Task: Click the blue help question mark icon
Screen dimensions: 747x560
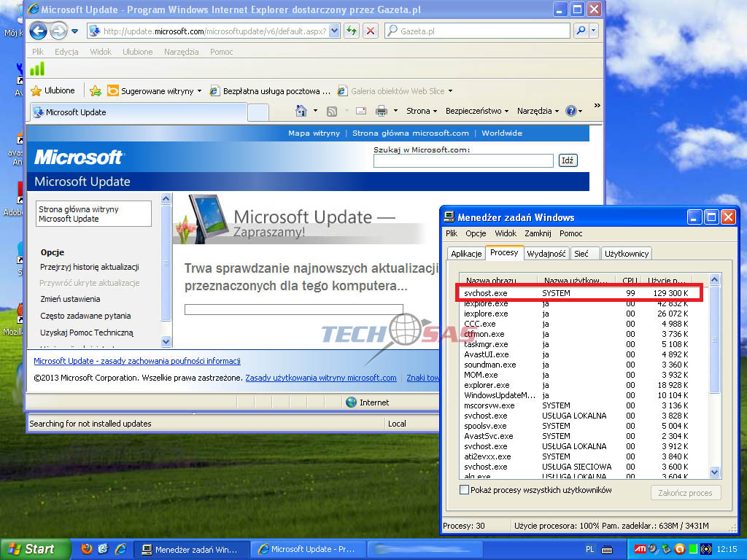Action: point(570,111)
